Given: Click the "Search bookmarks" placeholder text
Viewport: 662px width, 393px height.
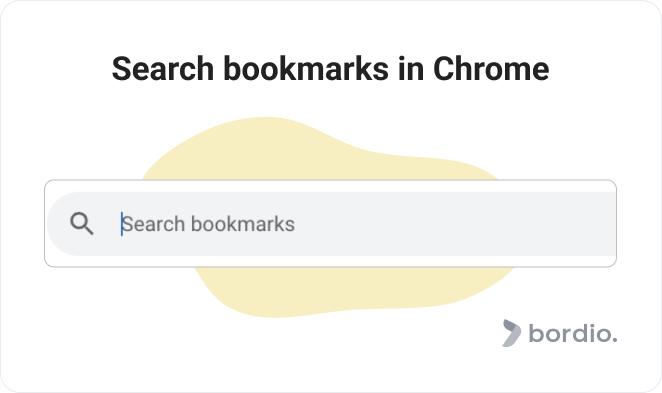Looking at the screenshot, I should 208,224.
